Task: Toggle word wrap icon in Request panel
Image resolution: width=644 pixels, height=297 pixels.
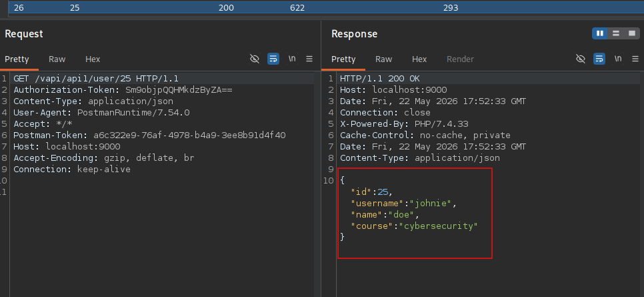Action: pos(273,59)
